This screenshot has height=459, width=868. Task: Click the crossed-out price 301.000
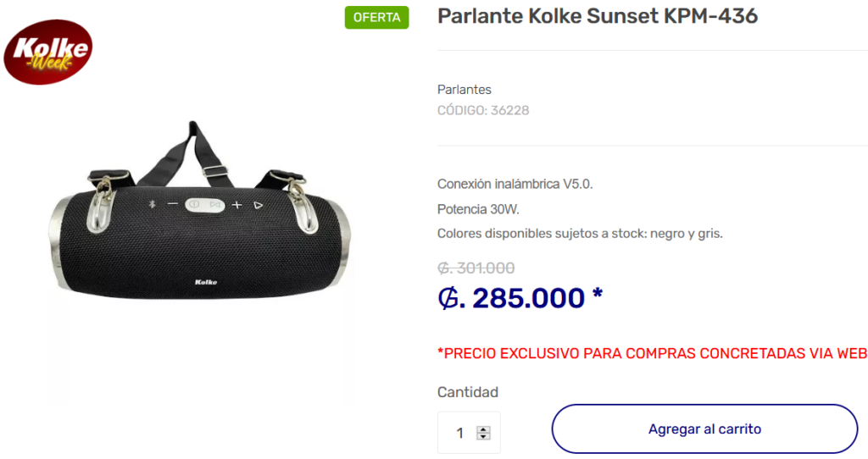tap(476, 268)
